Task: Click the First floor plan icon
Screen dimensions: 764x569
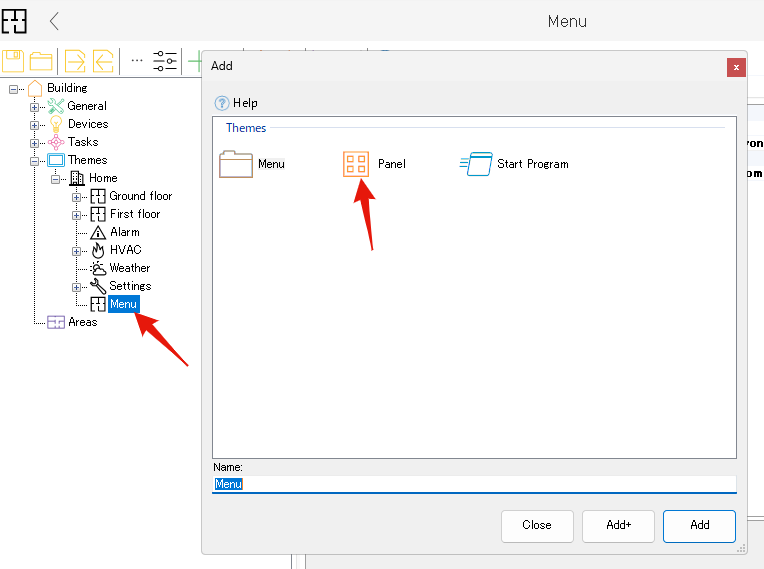Action: 98,214
